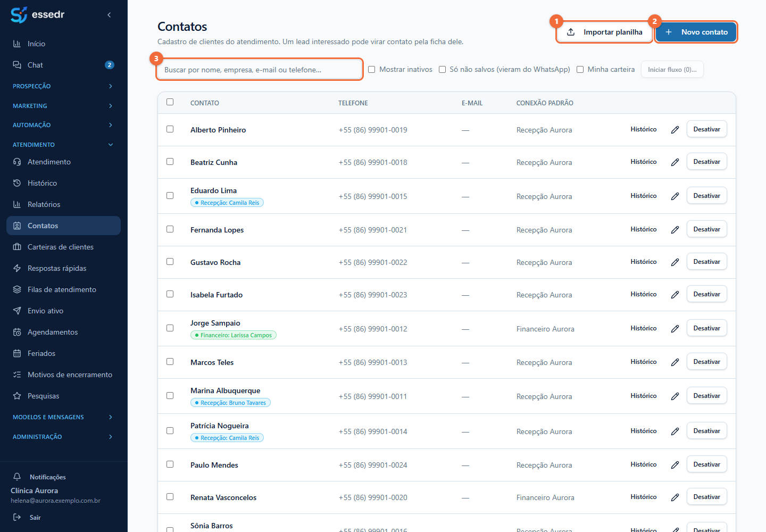Click the edit pencil for Gustavo Rocha
This screenshot has height=532, width=766.
[x=675, y=262]
